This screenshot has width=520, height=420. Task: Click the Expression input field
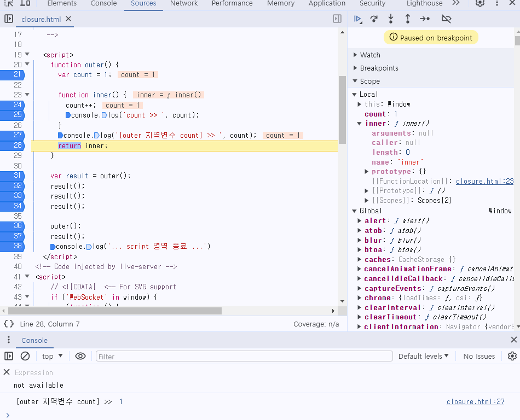(34, 372)
